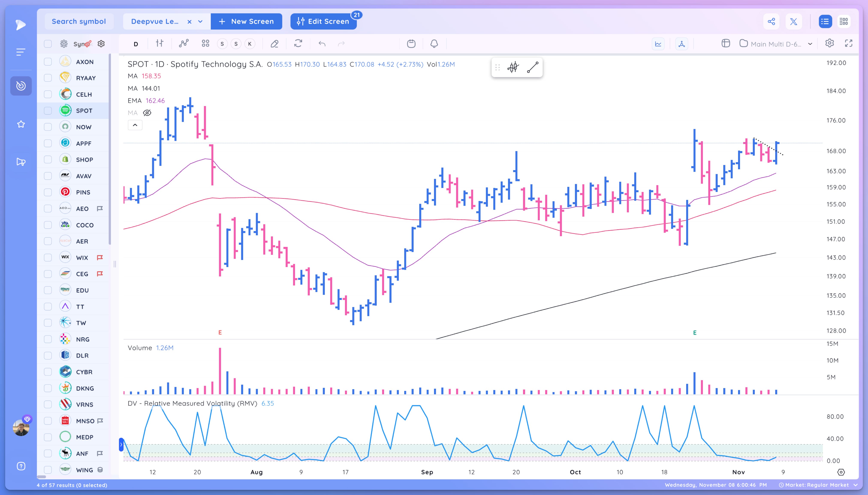Open the Deepvue Le... screen dropdown arrow
This screenshot has height=495, width=868.
point(200,21)
